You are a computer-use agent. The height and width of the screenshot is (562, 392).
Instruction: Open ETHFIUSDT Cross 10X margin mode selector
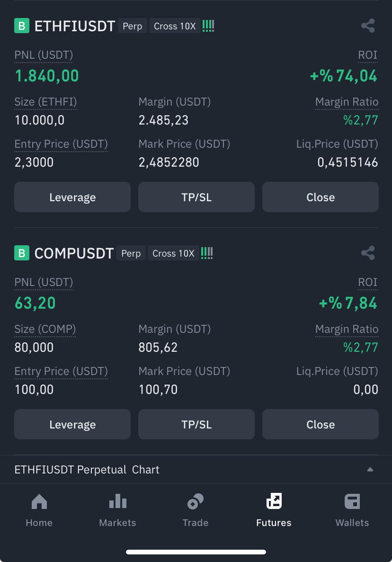click(x=175, y=26)
